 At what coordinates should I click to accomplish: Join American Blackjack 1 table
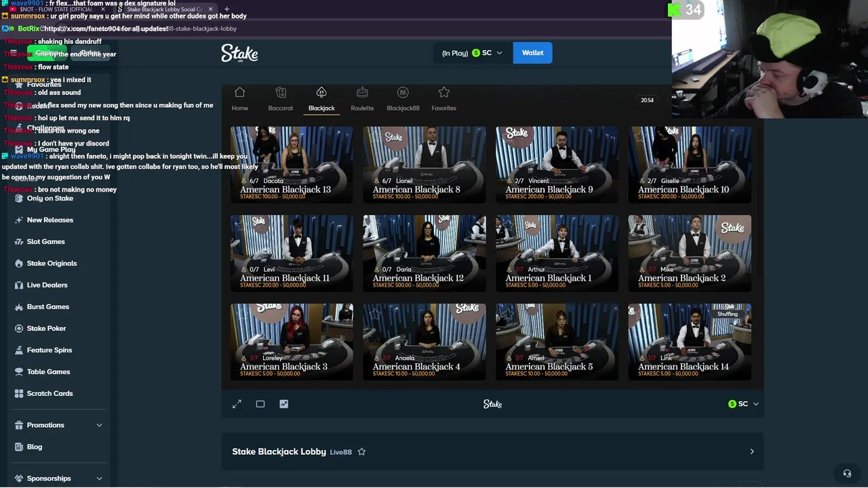pos(557,253)
